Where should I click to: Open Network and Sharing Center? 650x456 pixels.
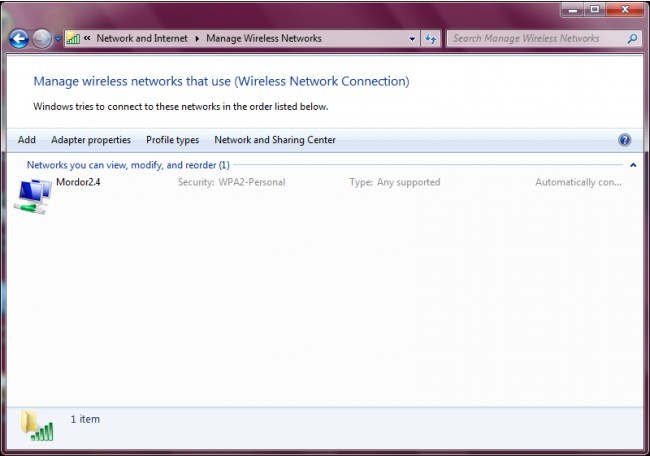pos(275,140)
